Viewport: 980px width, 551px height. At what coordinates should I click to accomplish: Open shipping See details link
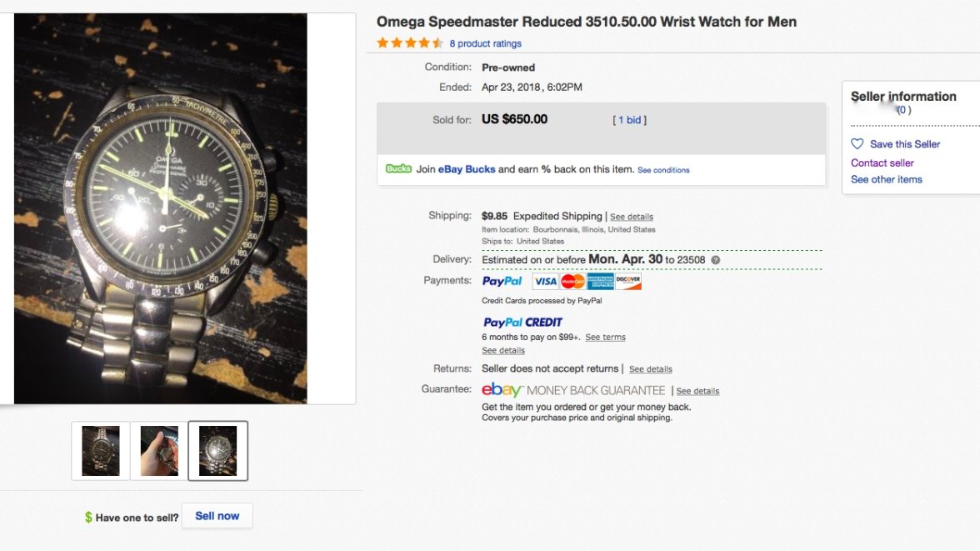coord(632,217)
